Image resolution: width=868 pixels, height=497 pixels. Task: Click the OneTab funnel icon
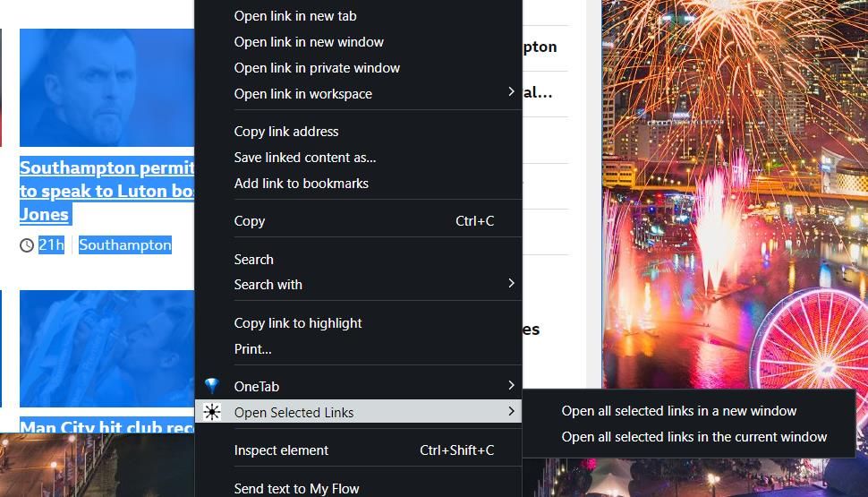pyautogui.click(x=212, y=386)
